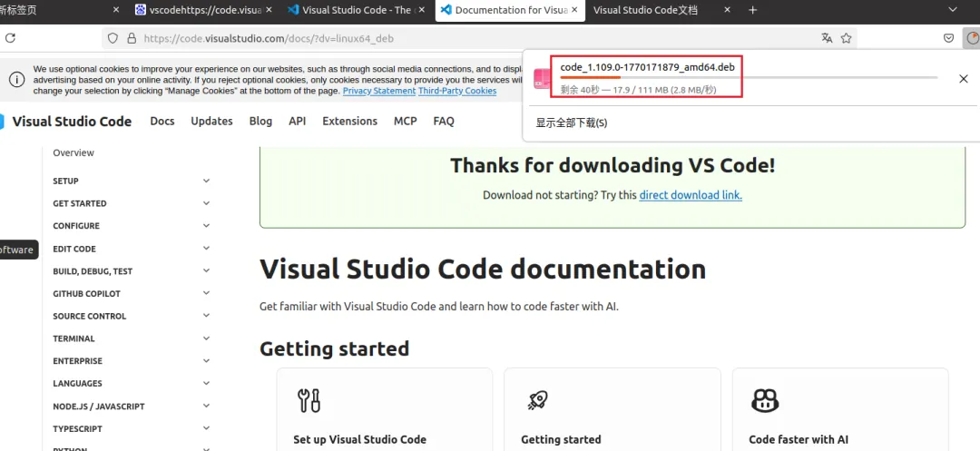Open the Updates navigation item
Screen dimensions: 980x451
click(x=211, y=122)
